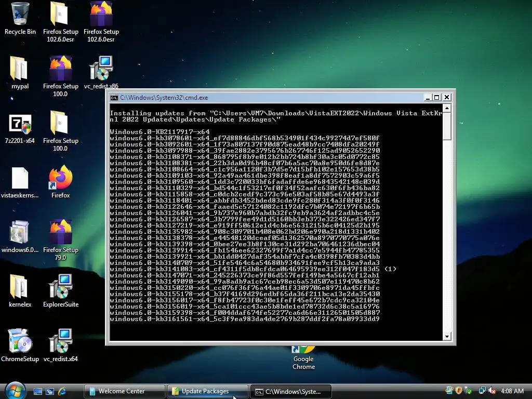Select the ExplorerSuite installer icon
The height and width of the screenshot is (399, 532).
coord(60,291)
